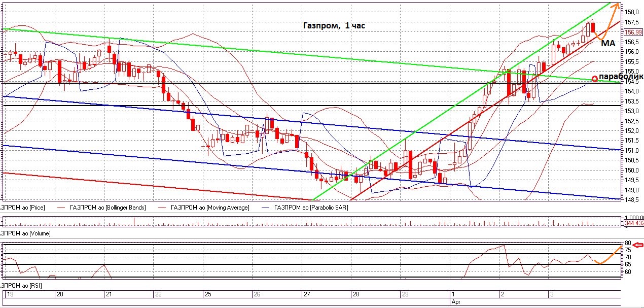
Task: Click the Apr month label
Action: click(455, 301)
